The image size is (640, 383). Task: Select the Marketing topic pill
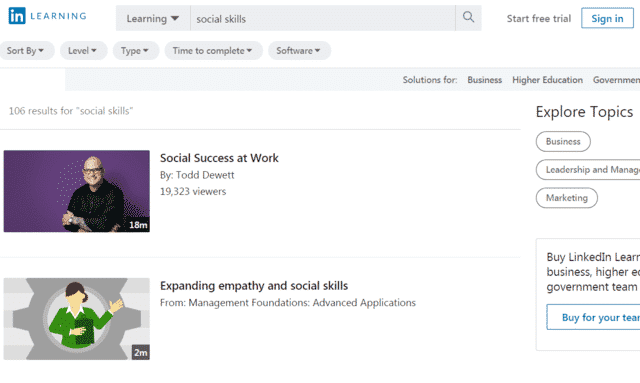(x=567, y=198)
